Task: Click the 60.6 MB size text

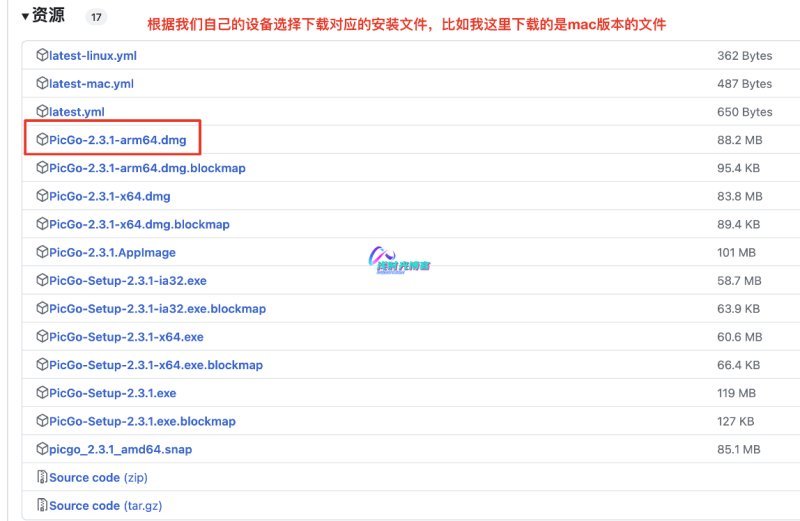Action: (x=740, y=337)
